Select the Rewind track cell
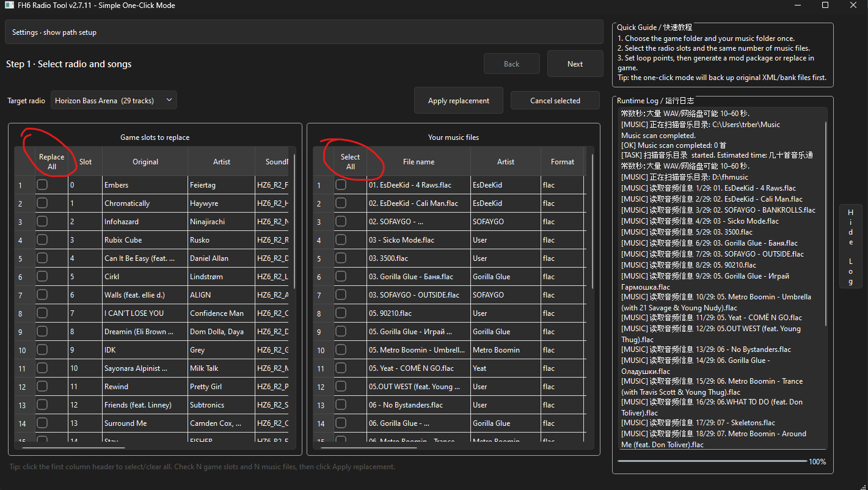This screenshot has width=868, height=490. (x=145, y=386)
